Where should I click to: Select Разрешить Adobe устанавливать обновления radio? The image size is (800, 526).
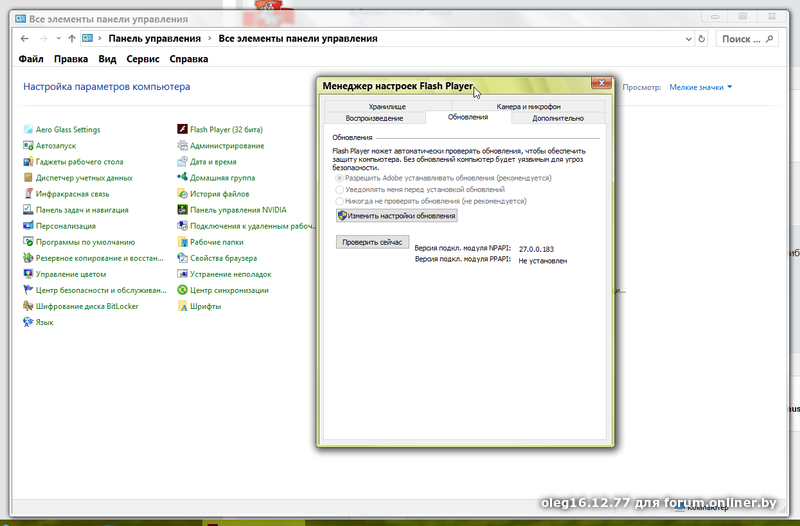[339, 178]
